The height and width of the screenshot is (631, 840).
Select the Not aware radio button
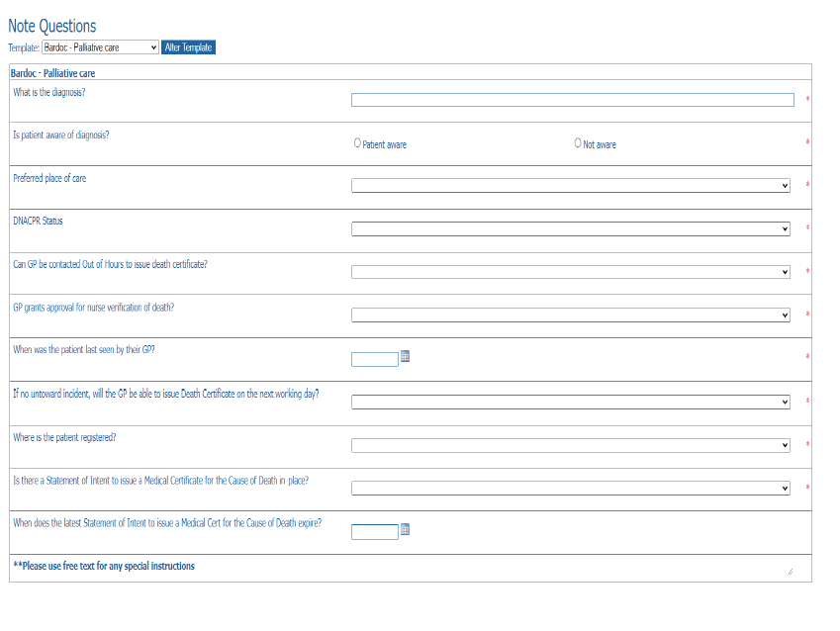tap(578, 143)
